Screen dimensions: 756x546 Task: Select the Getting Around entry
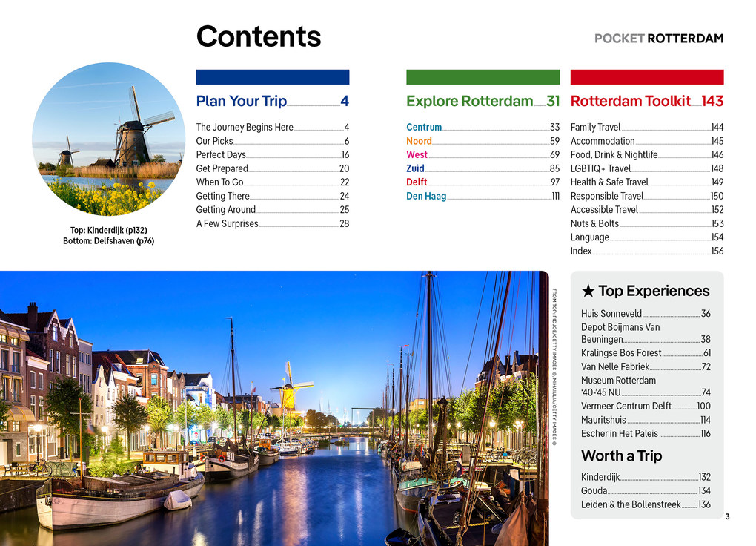(225, 209)
